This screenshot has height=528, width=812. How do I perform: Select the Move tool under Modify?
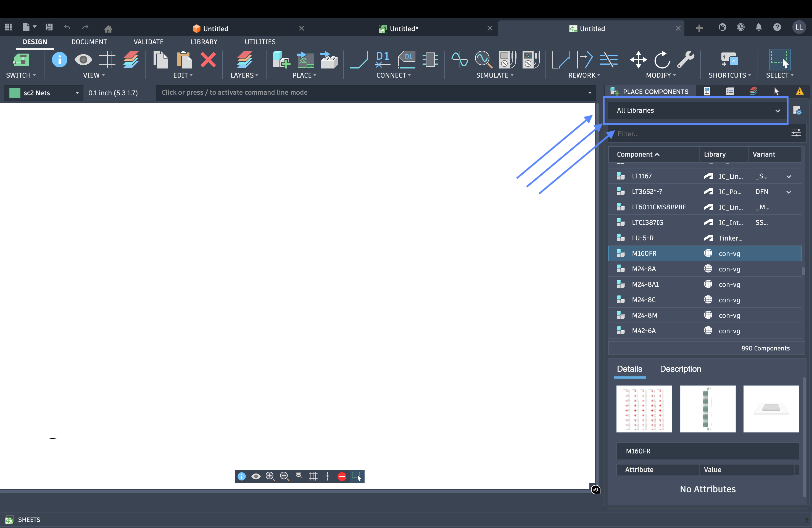(638, 60)
